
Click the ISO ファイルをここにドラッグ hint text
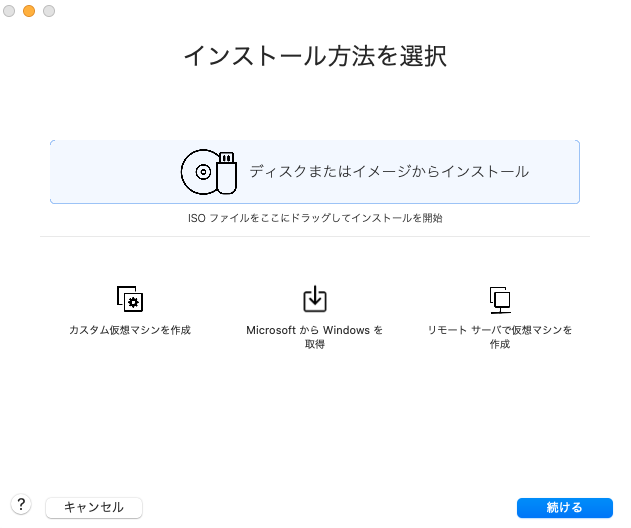[315, 218]
